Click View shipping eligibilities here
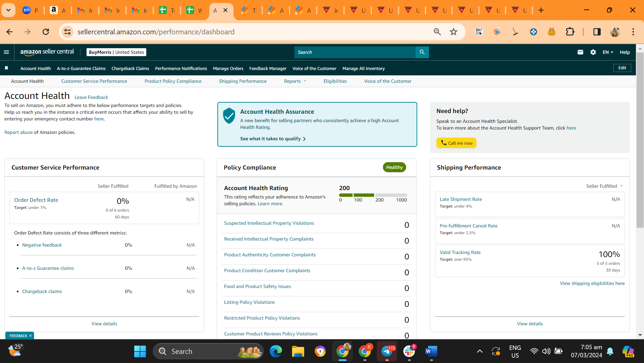 pos(592,283)
